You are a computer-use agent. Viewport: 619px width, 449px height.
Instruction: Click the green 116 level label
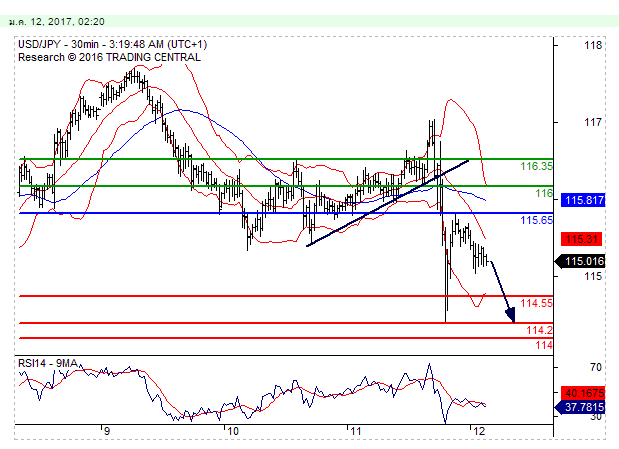pos(544,193)
